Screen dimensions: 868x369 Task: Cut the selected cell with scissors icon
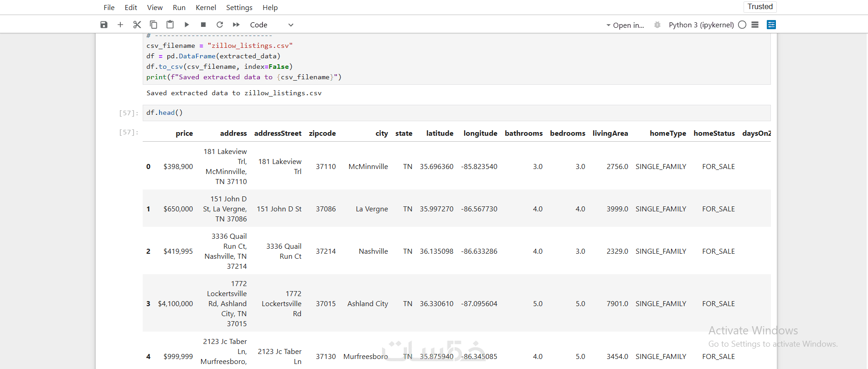tap(137, 25)
